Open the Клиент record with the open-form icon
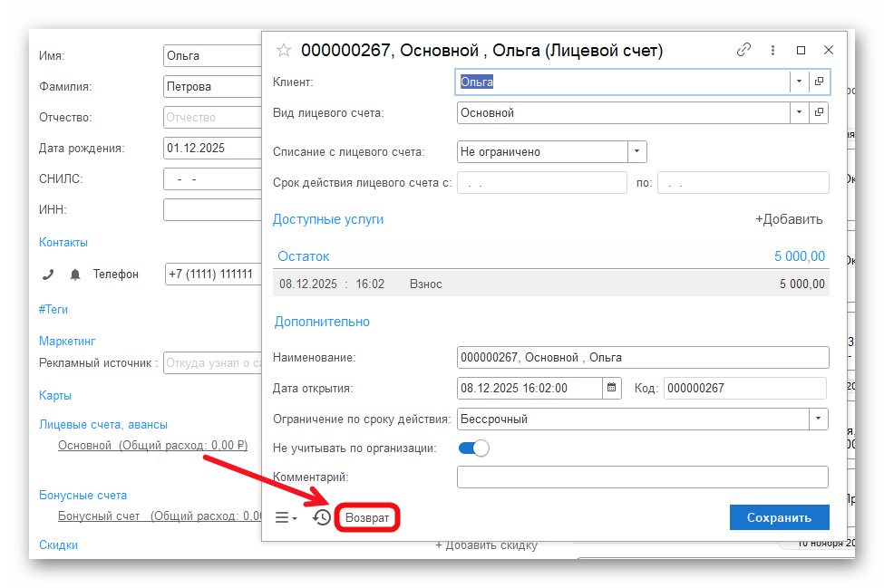The image size is (884, 588). [819, 82]
